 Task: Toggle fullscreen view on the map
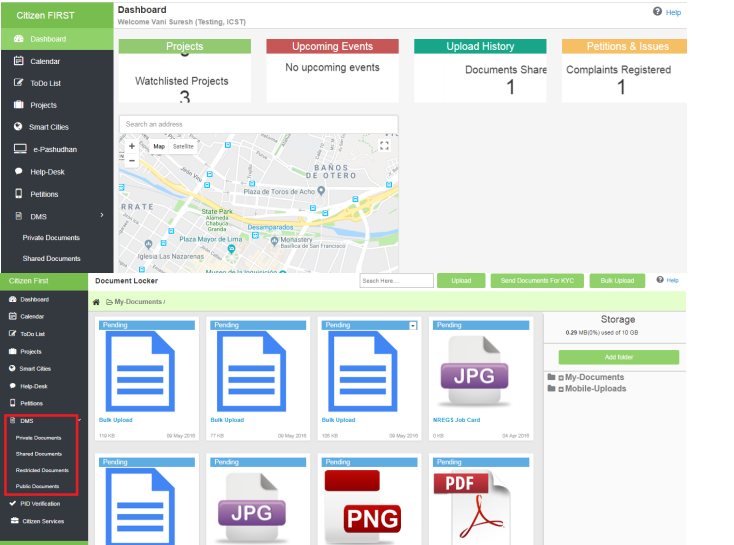coord(384,146)
